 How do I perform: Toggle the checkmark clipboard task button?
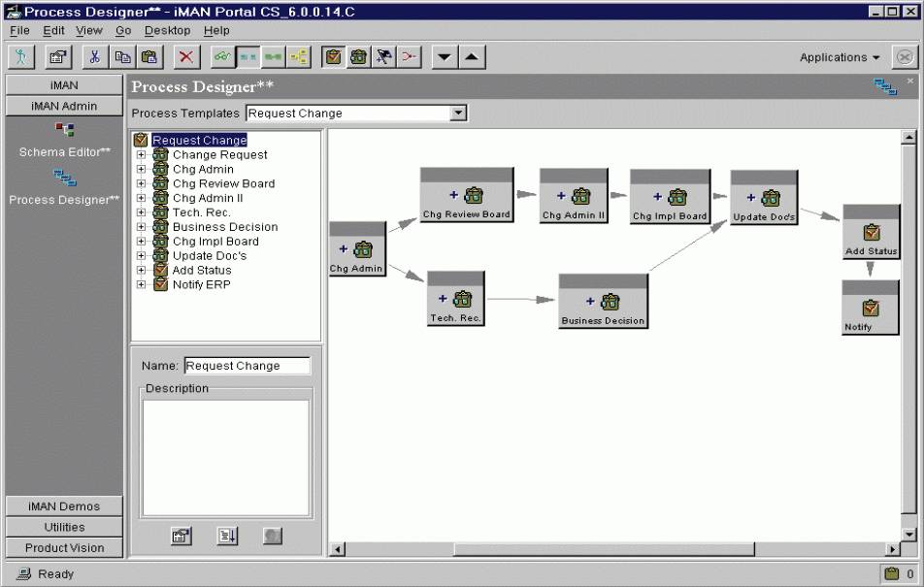pyautogui.click(x=333, y=57)
